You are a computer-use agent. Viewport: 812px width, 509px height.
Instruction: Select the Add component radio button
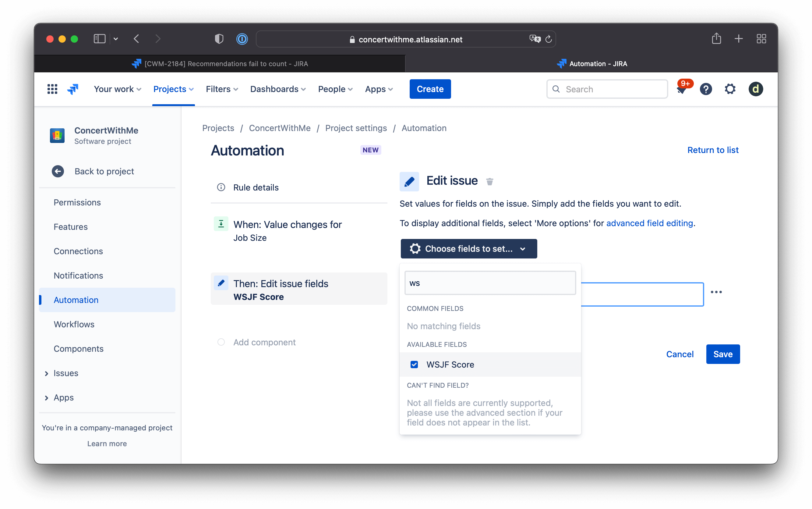pyautogui.click(x=221, y=342)
